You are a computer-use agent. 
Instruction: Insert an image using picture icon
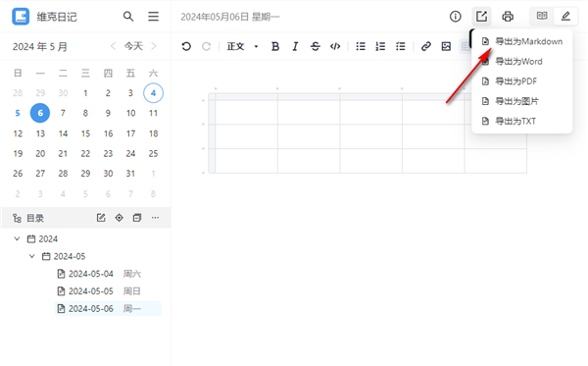[446, 46]
